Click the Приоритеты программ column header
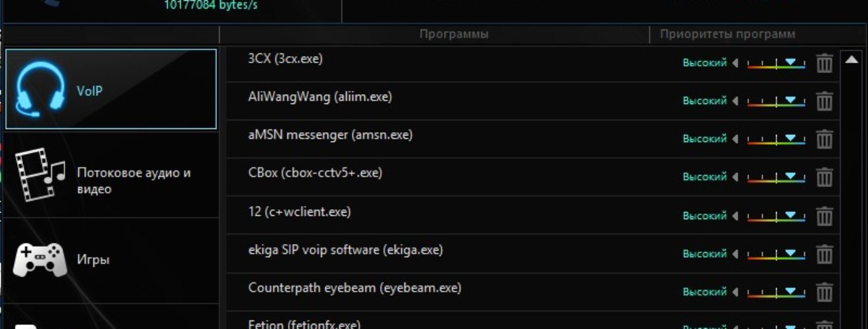 pos(727,34)
